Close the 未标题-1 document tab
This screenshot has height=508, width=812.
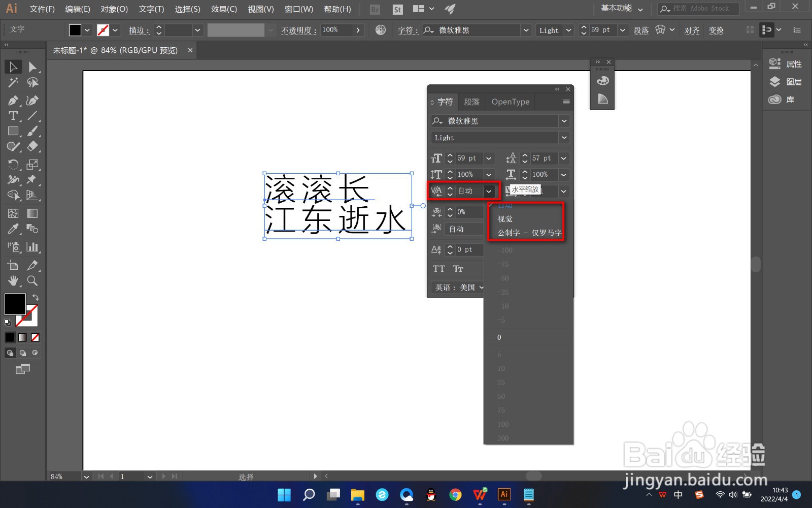click(190, 50)
